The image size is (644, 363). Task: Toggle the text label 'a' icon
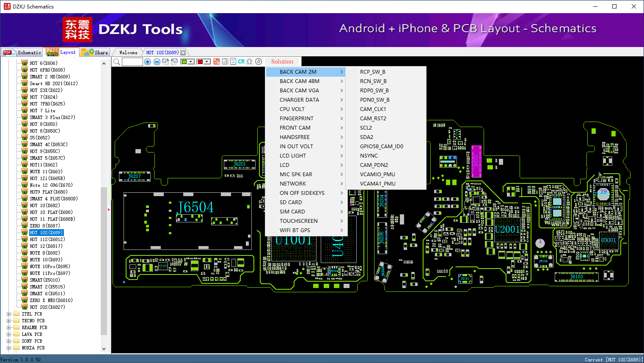[225, 61]
